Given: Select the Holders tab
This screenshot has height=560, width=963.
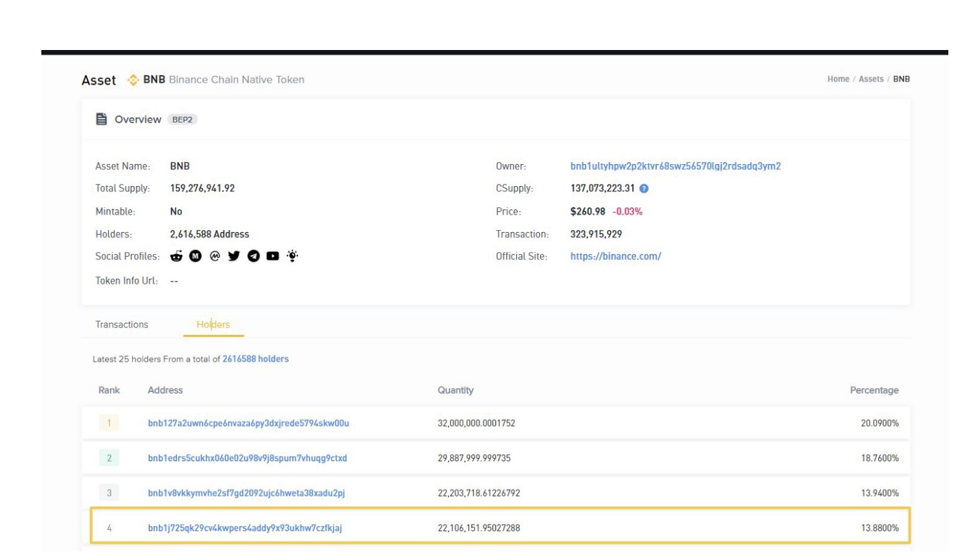Looking at the screenshot, I should [213, 325].
